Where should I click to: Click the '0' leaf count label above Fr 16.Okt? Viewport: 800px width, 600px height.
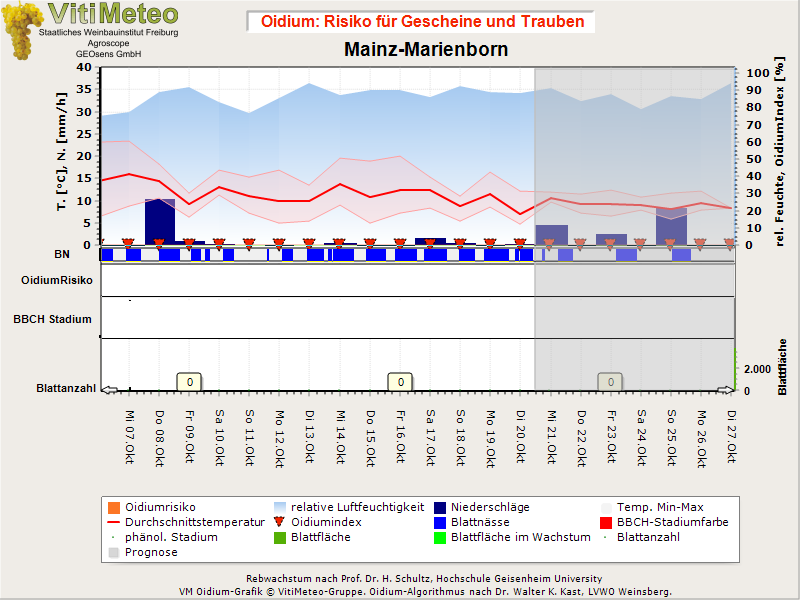tap(401, 382)
